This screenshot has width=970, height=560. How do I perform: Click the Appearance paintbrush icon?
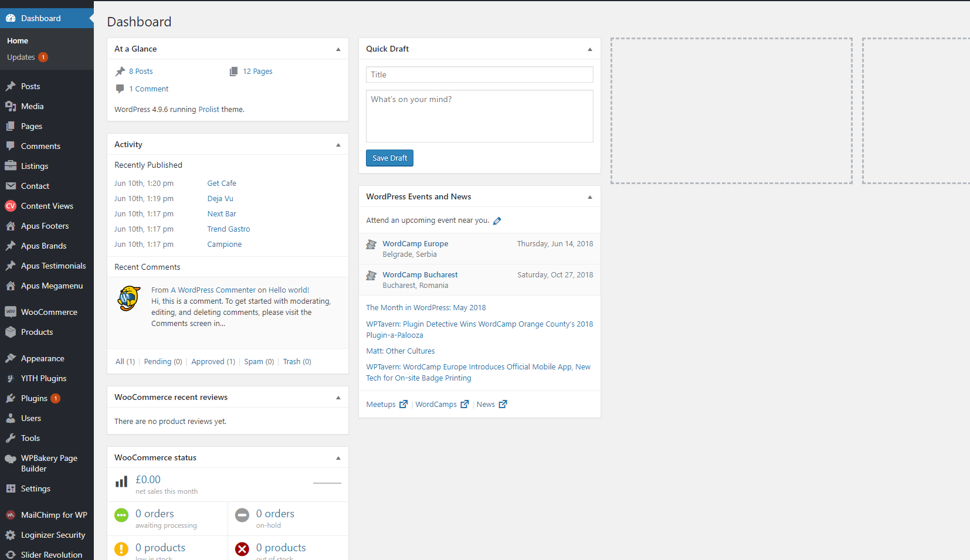tap(11, 358)
